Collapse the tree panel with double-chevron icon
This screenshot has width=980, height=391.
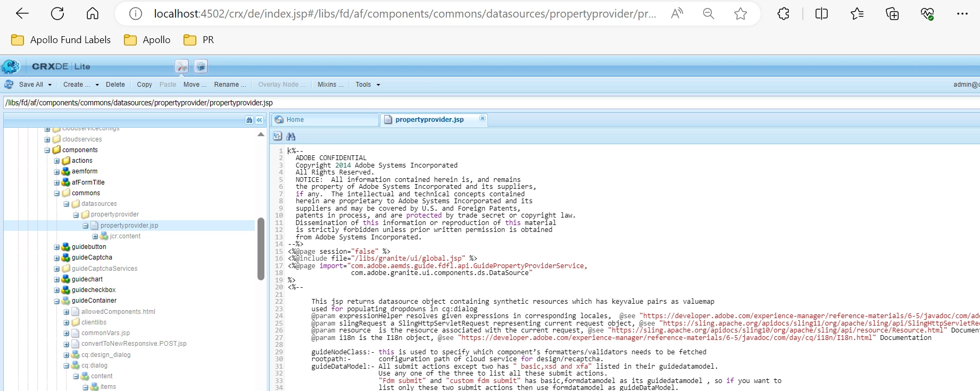tap(260, 120)
